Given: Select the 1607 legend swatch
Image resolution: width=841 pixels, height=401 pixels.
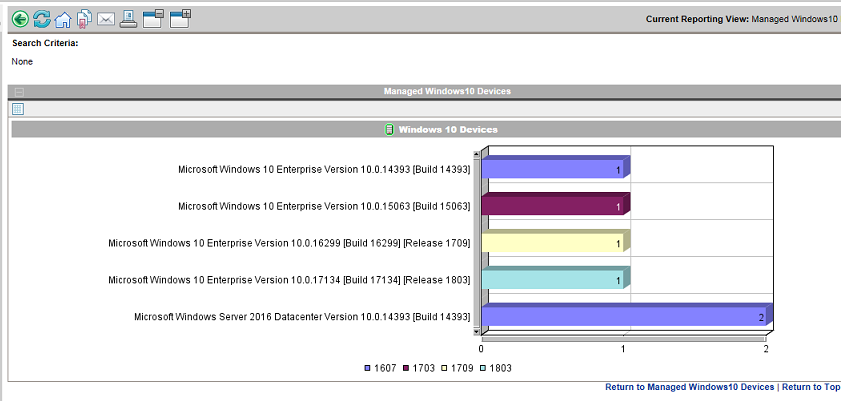Looking at the screenshot, I should point(367,368).
